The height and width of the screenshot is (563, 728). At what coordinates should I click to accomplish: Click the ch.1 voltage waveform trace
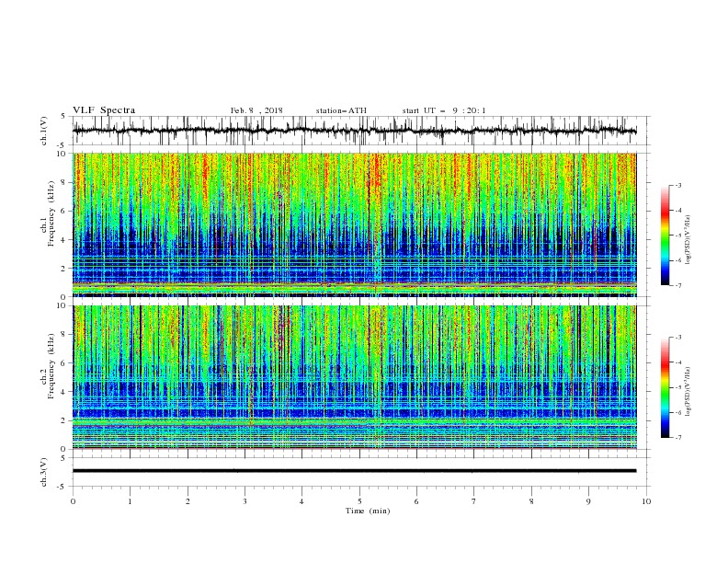pos(354,131)
